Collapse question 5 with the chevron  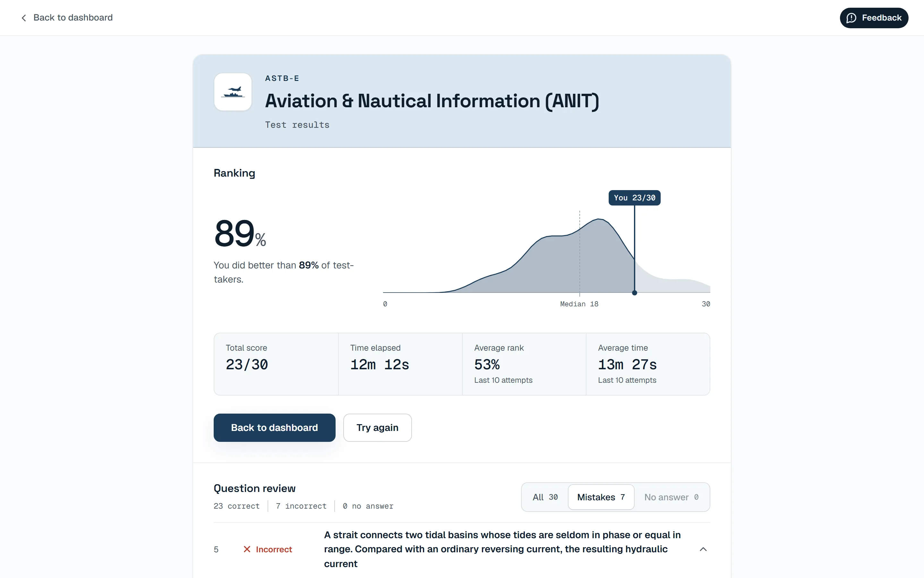coord(703,549)
